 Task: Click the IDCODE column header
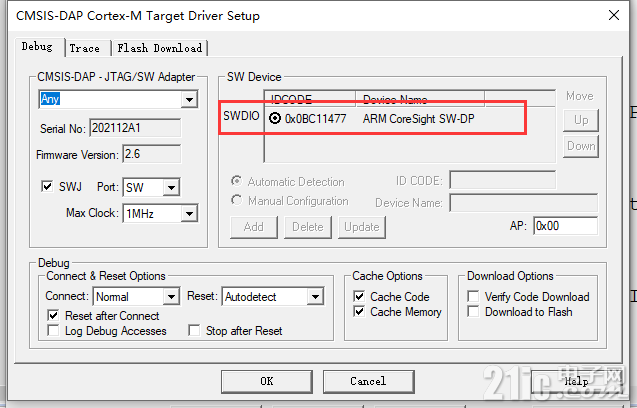pyautogui.click(x=310, y=99)
